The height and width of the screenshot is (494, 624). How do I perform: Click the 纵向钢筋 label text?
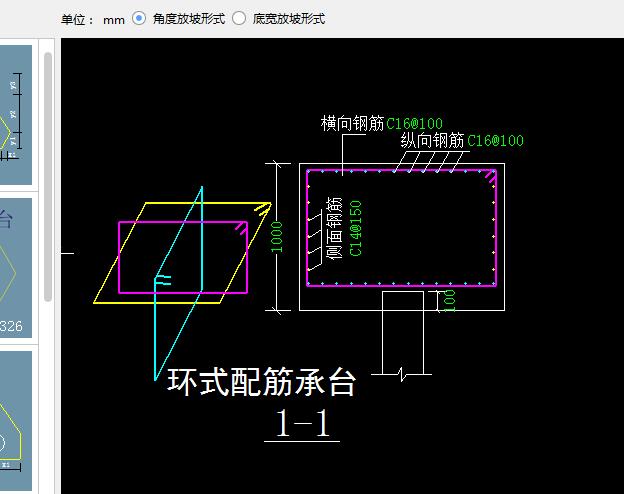[x=432, y=141]
